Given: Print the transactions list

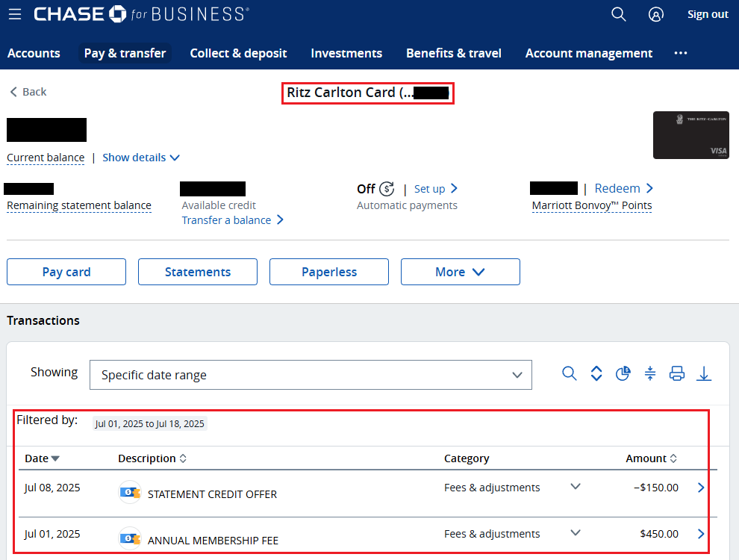Looking at the screenshot, I should click(677, 373).
